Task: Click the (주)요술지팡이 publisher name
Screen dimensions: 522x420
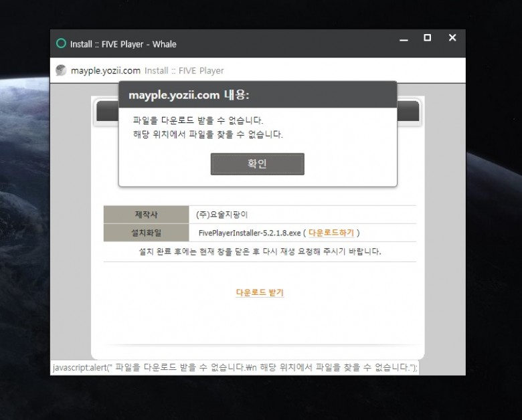Action: point(217,215)
